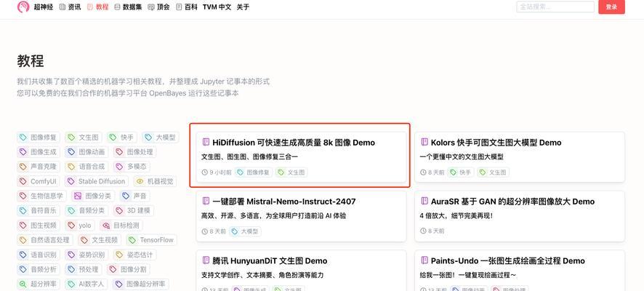Choose the 姿势识别 tag

coord(86,255)
